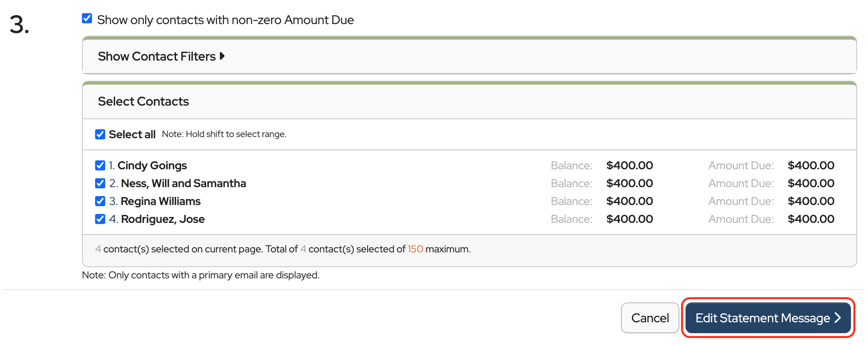868x344 pixels.
Task: Deselect Cindy Goings checkbox
Action: click(100, 165)
